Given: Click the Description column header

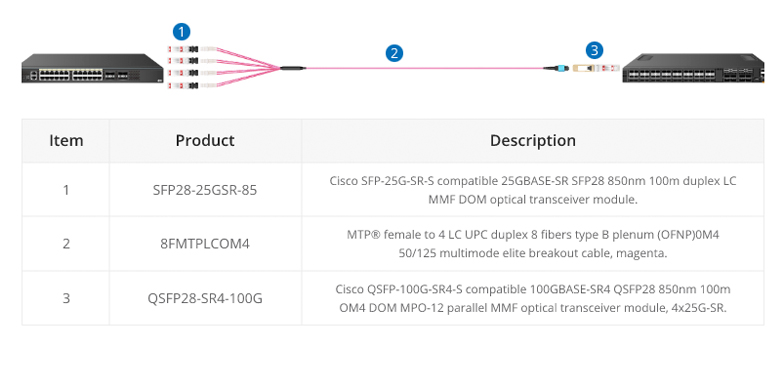Looking at the screenshot, I should tap(533, 141).
